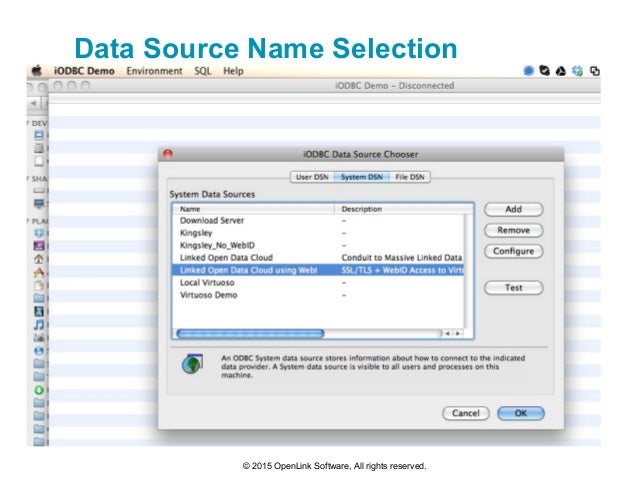Select the Dropbox icon in Finder sidebar
The image size is (638, 479).
click(39, 233)
